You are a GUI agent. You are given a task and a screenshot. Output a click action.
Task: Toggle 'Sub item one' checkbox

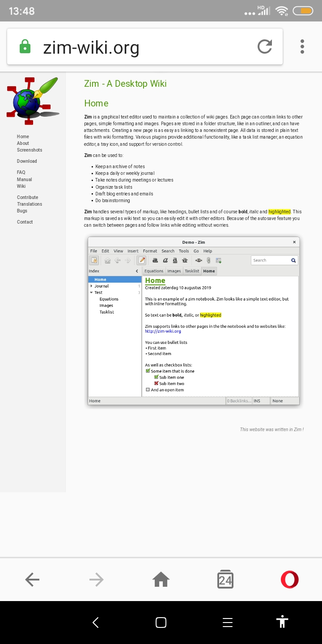coord(156,377)
